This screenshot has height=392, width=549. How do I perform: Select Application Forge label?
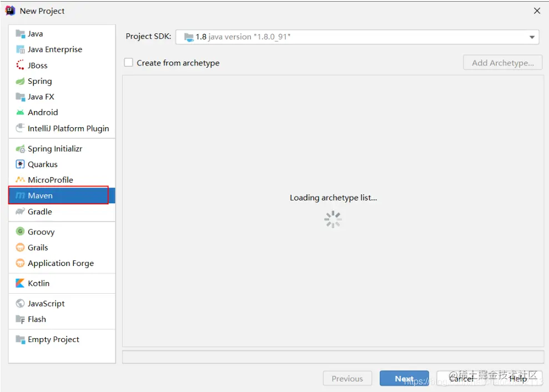tap(61, 263)
